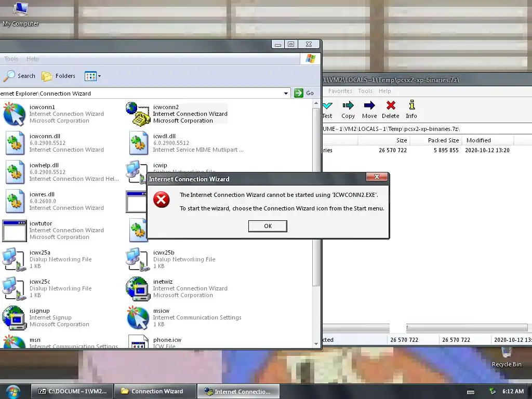The image size is (532, 399).
Task: Switch to Connection Wizard taskbar button
Action: point(155,391)
